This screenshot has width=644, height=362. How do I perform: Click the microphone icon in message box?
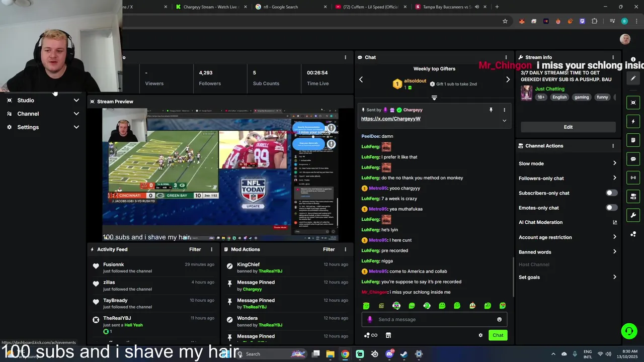coord(370,319)
